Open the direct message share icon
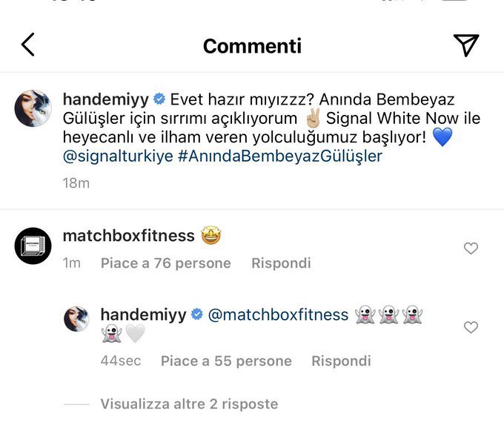The height and width of the screenshot is (431, 504). coord(465,45)
